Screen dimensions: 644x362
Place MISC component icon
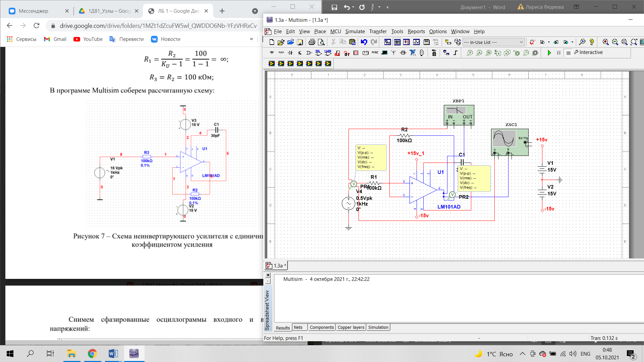375,52
